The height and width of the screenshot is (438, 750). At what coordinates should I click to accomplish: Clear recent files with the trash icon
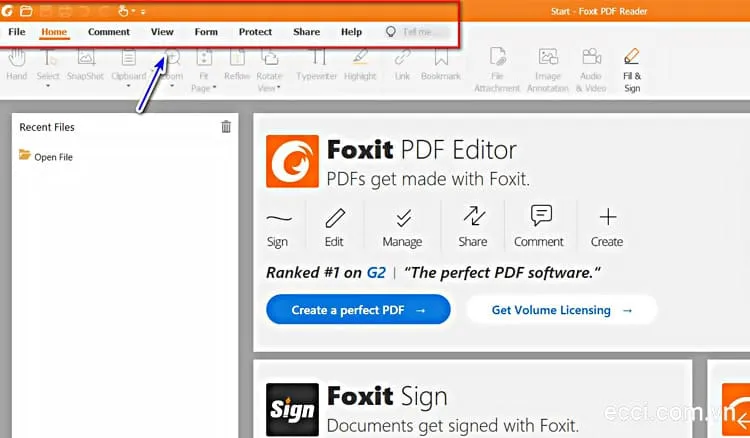226,127
